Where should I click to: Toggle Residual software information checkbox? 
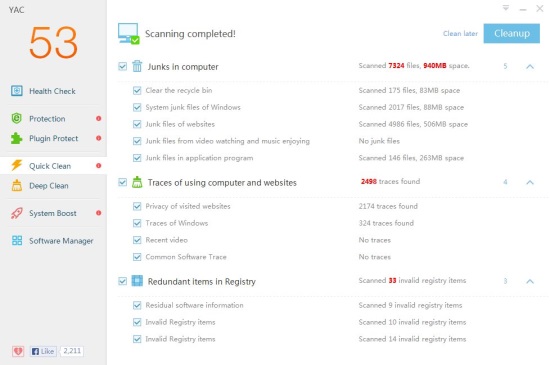(x=137, y=305)
